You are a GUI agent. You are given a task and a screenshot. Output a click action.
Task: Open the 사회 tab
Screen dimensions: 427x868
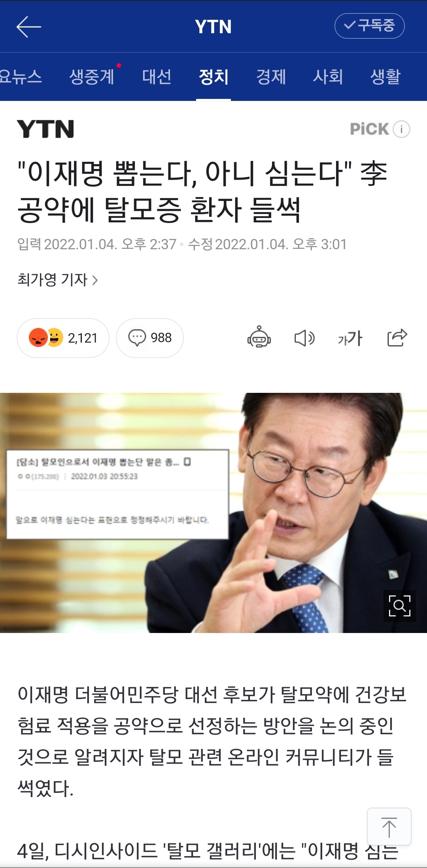pyautogui.click(x=328, y=76)
